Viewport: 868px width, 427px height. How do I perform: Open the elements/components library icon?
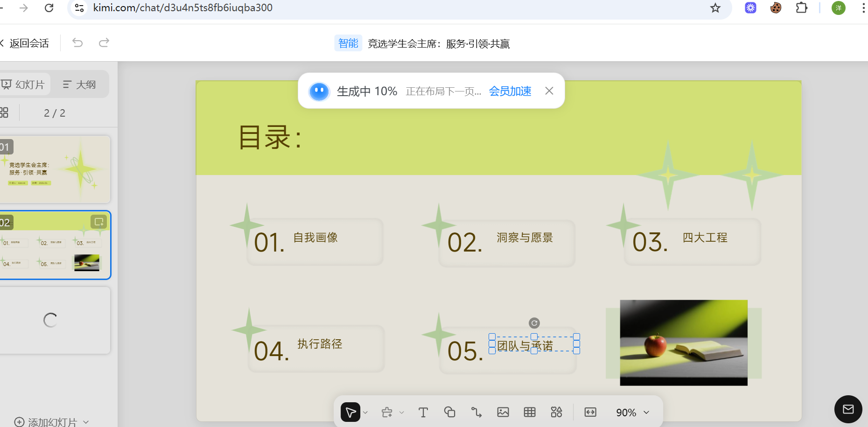556,412
